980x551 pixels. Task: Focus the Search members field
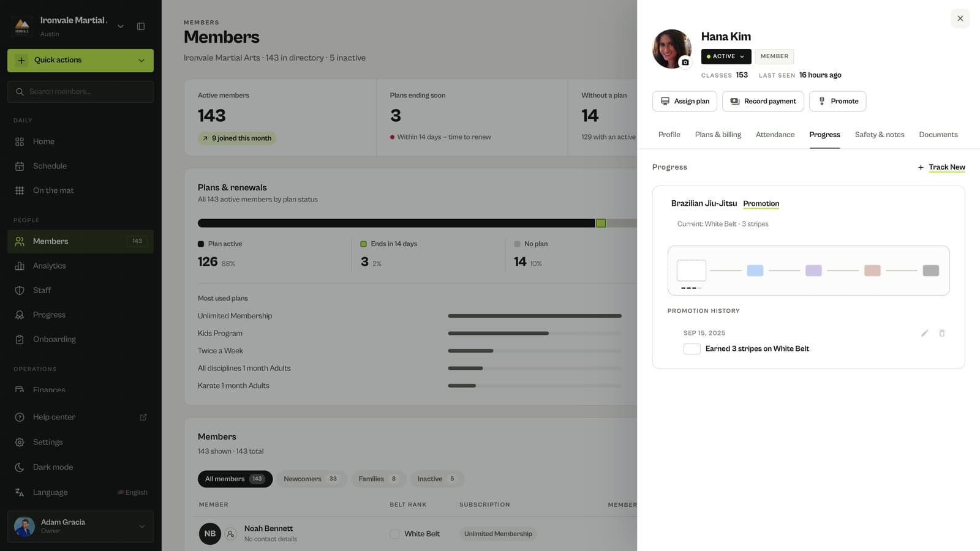pos(80,92)
